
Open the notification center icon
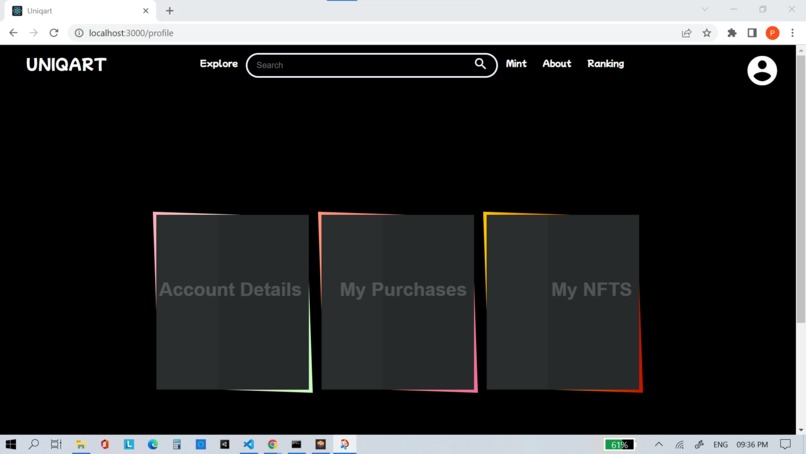785,444
